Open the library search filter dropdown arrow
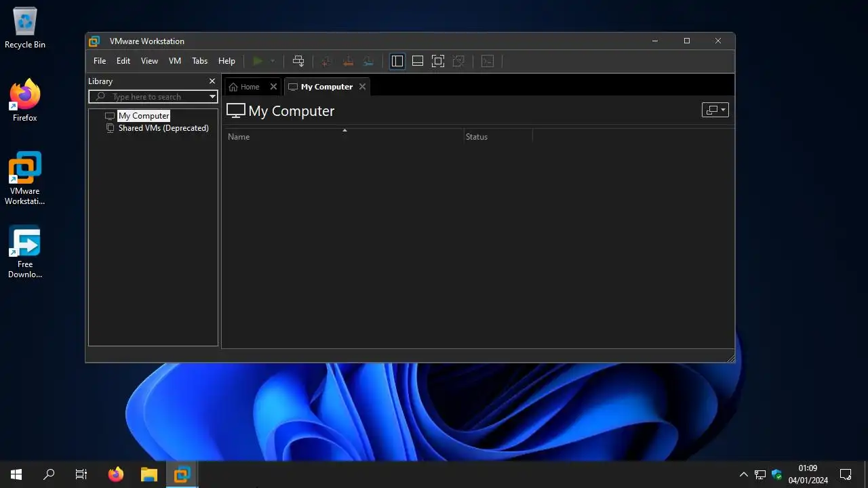Viewport: 868px width, 488px height. pyautogui.click(x=212, y=97)
